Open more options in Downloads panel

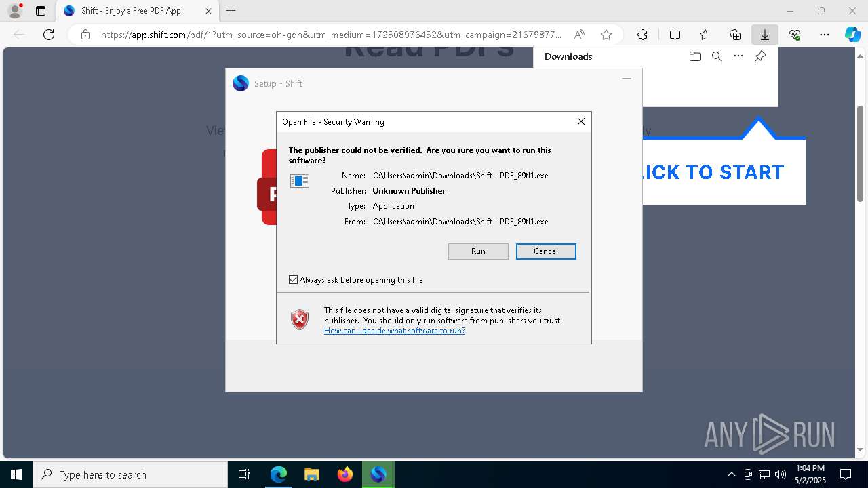point(738,56)
